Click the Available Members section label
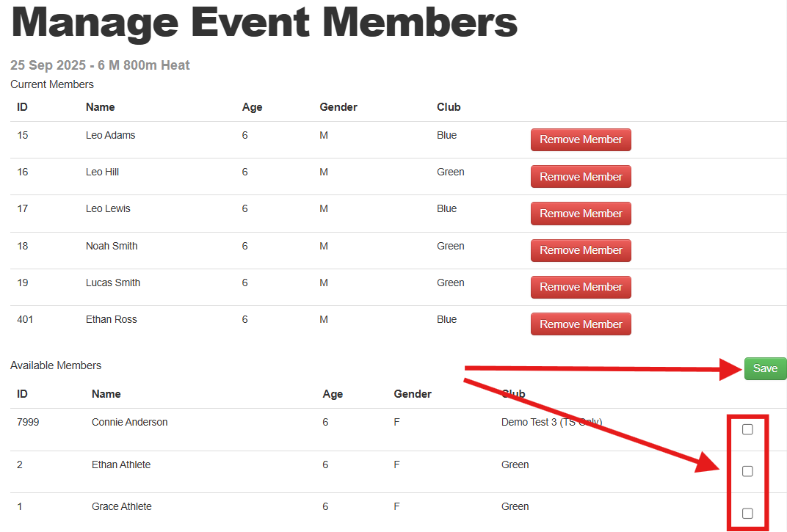The width and height of the screenshot is (787, 532). 56,365
